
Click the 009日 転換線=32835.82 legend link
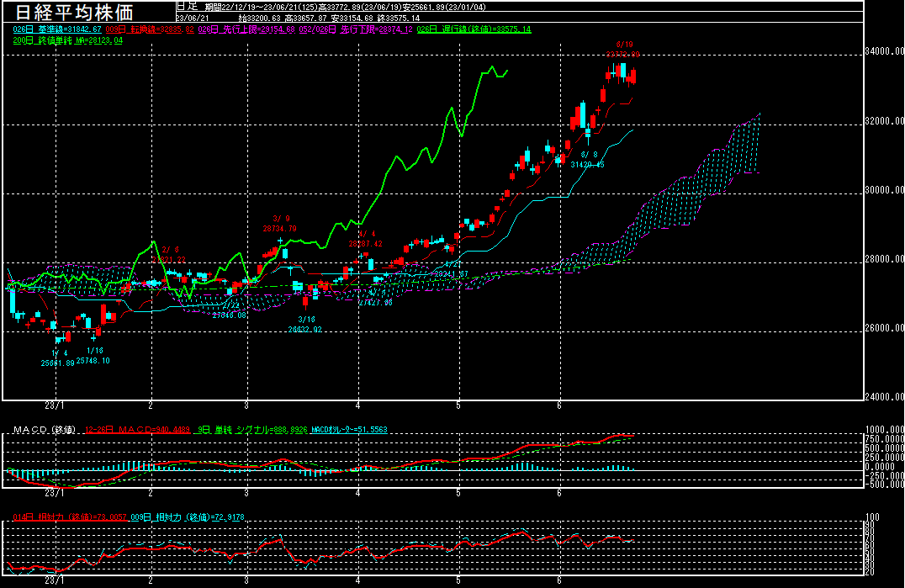click(150, 29)
